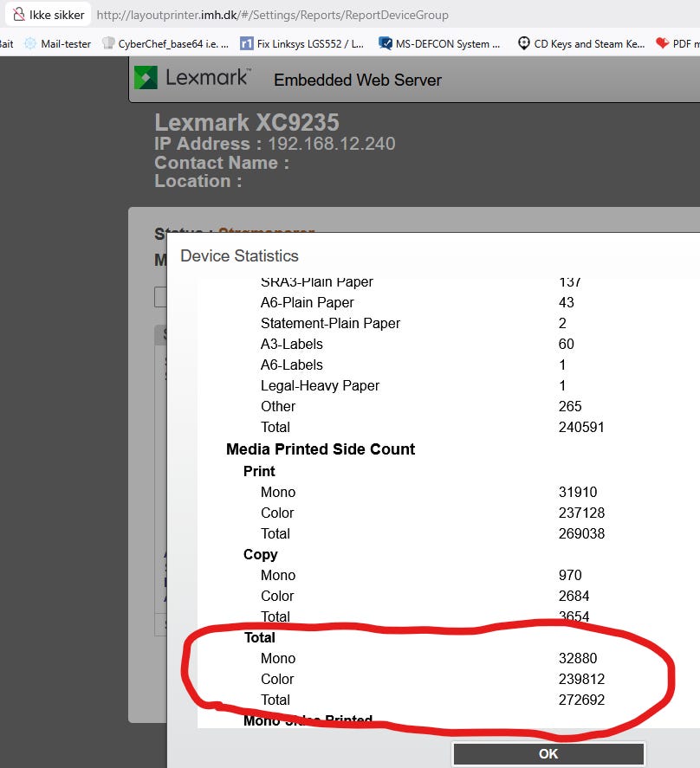The height and width of the screenshot is (768, 700).
Task: Click the A6-Plain Paper row label
Action: pyautogui.click(x=307, y=303)
